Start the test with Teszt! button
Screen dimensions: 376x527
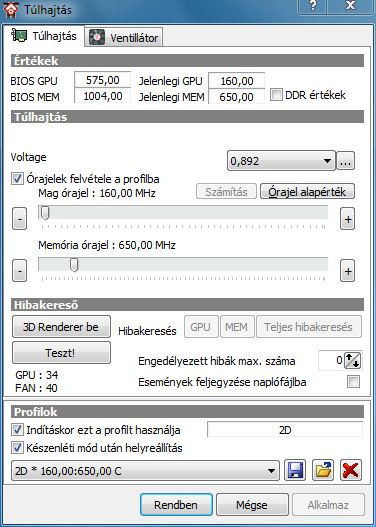(x=61, y=353)
